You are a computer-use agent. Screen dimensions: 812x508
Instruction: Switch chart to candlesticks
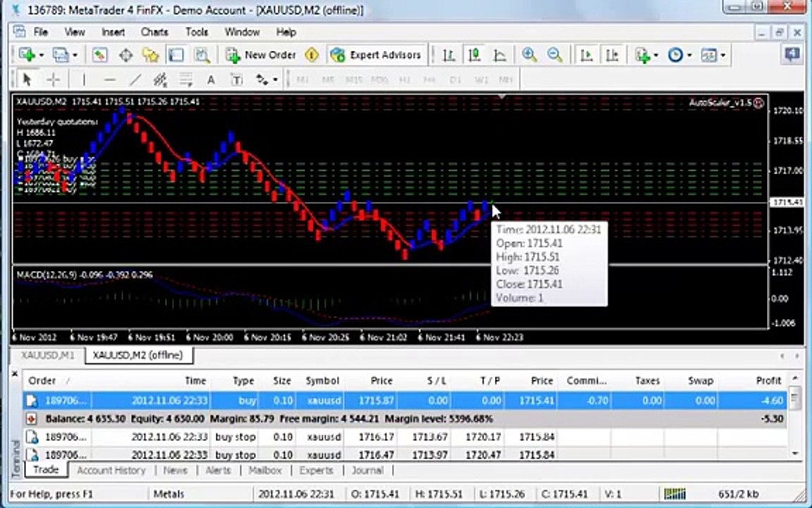point(474,54)
